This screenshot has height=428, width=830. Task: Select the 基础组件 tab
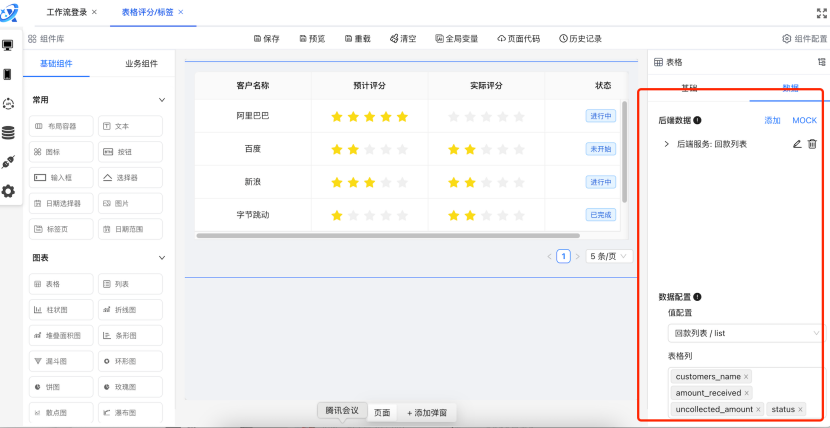pyautogui.click(x=56, y=64)
